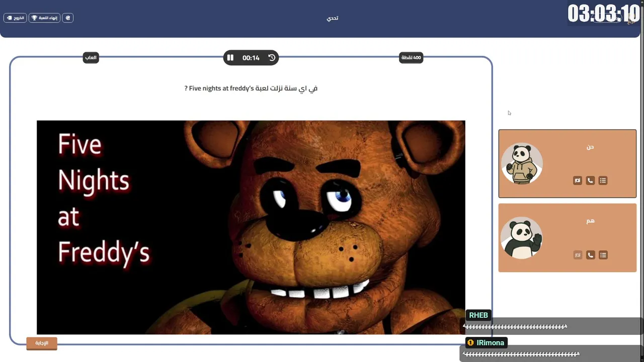Click the إنهاء اللعبة end game button
Screen dimensions: 644x362
point(45,18)
